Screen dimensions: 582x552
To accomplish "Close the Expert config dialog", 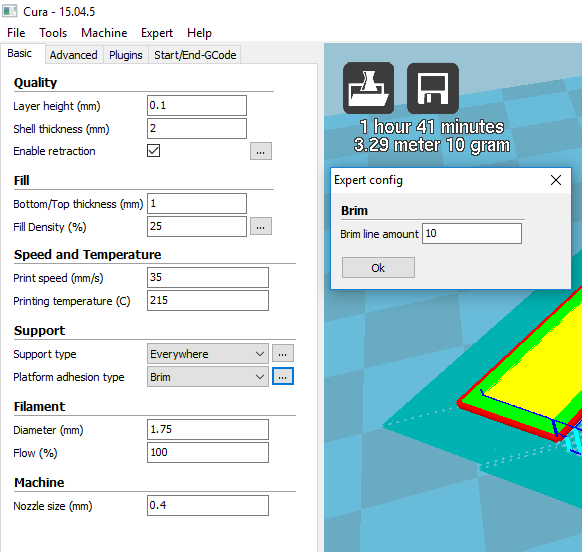I will 556,180.
